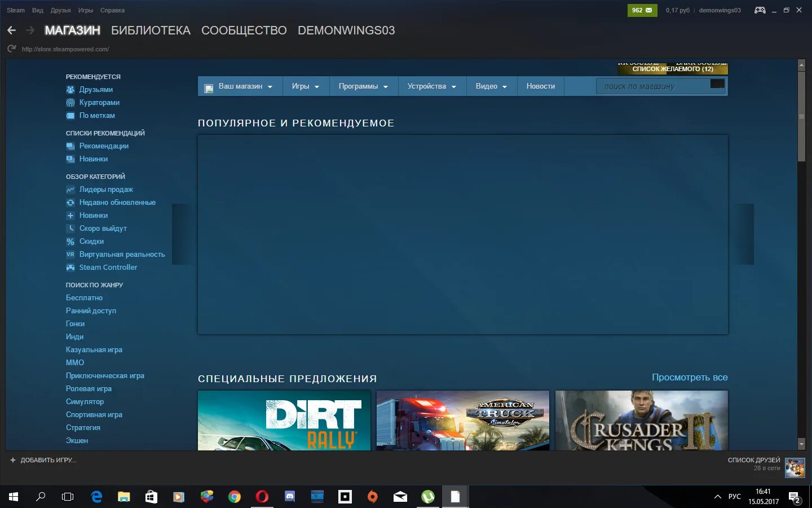Viewport: 812px width, 508px height.
Task: Open the Стратегия genre link
Action: (x=83, y=428)
